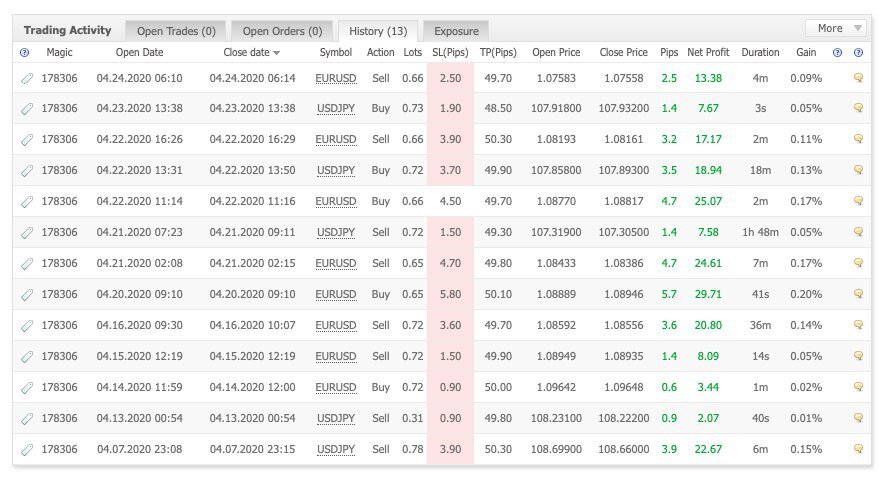
Task: Open the Exposure tab
Action: point(456,31)
